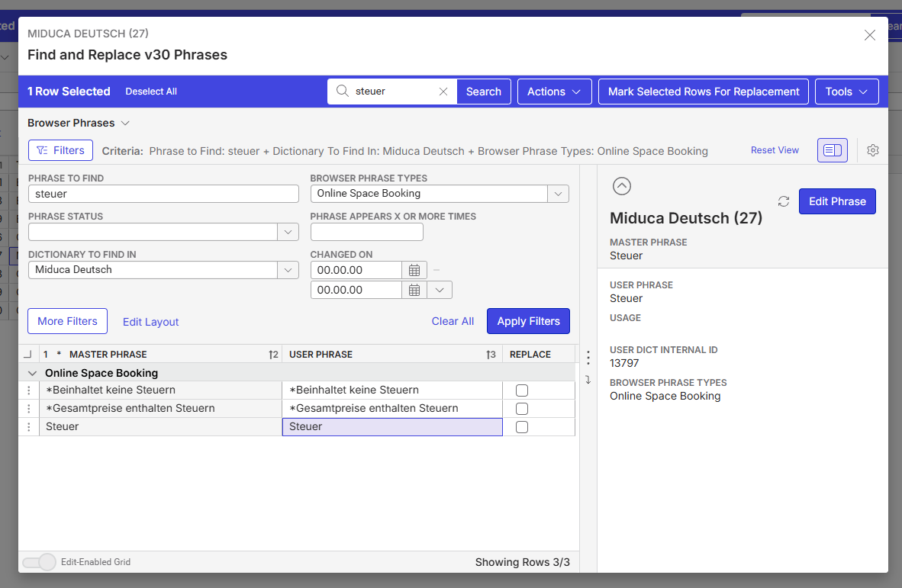
Task: Check Replace for Steuer row
Action: tap(522, 427)
